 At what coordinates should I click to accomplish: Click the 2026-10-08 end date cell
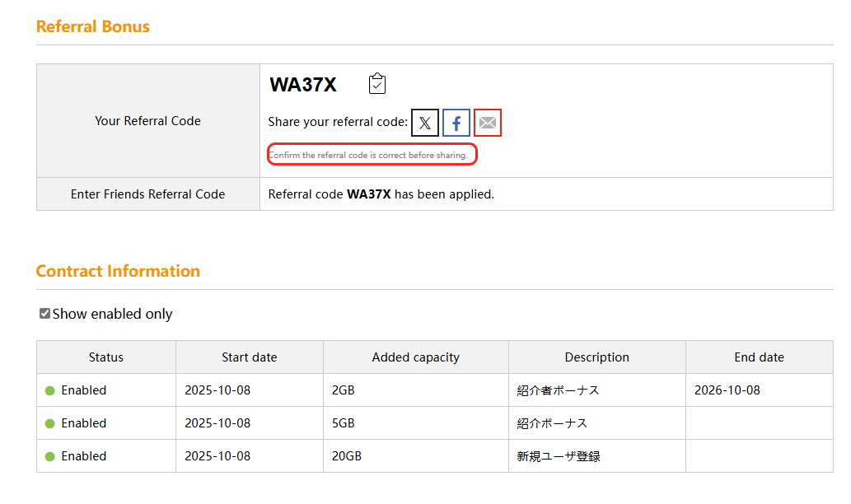pyautogui.click(x=727, y=390)
